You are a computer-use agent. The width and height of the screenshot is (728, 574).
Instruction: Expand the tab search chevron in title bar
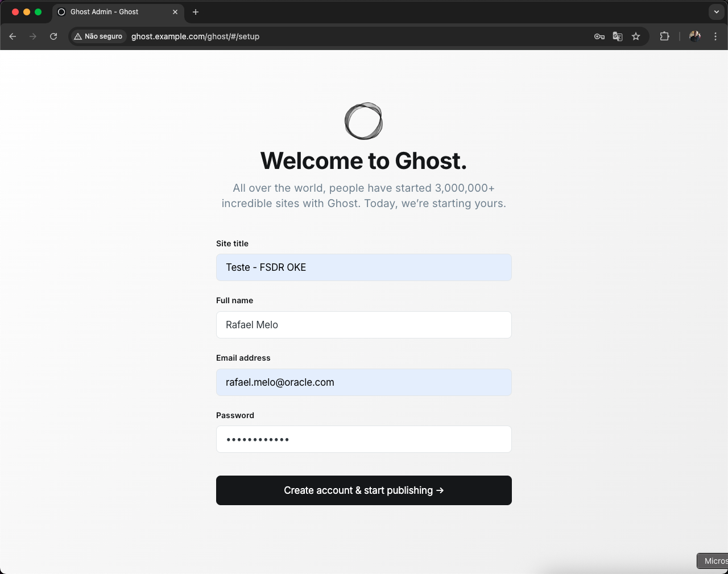point(715,11)
